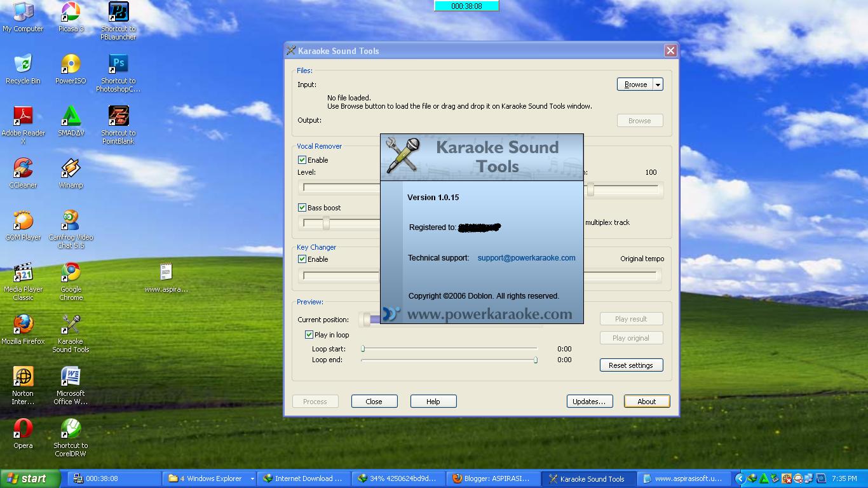Open Microsoft Office Word icon
This screenshot has width=868, height=488.
pyautogui.click(x=71, y=386)
